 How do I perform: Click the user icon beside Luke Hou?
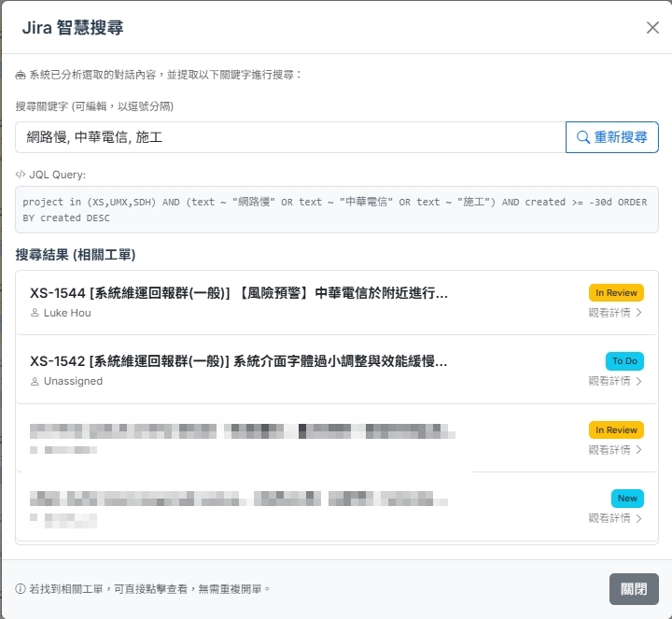pyautogui.click(x=35, y=313)
